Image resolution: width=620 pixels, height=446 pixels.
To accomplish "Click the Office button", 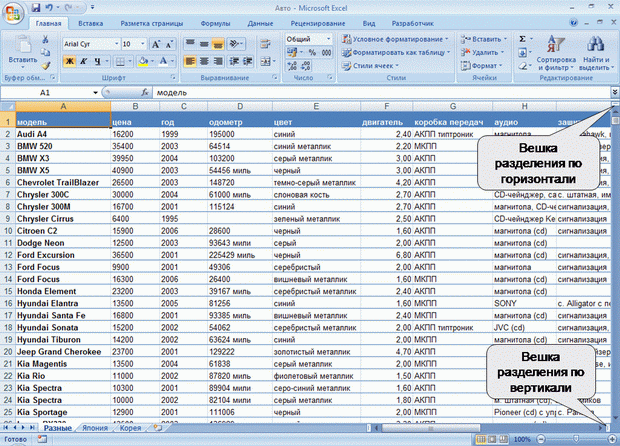I will click(x=14, y=12).
